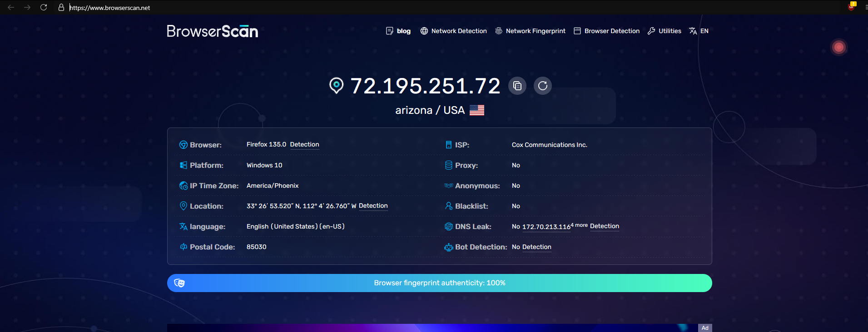Open the Network Fingerprint menu

coord(536,31)
